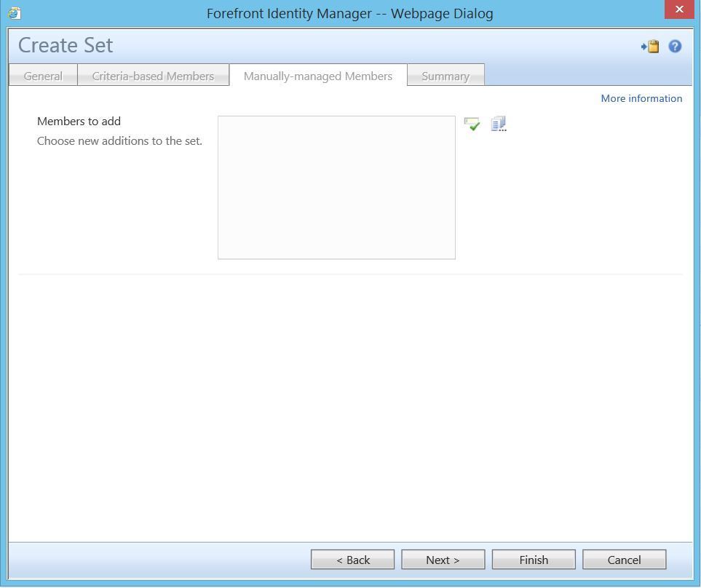The width and height of the screenshot is (701, 588).
Task: Open the blue help question mark icon
Action: [675, 46]
